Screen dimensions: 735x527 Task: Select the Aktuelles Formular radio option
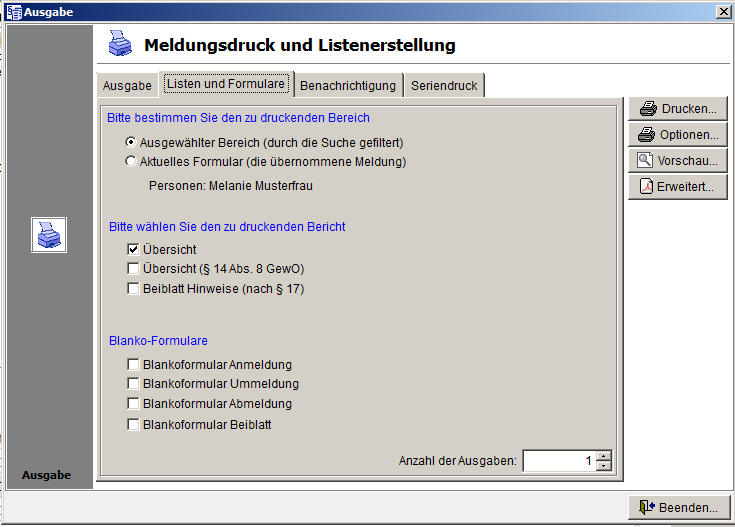tap(131, 161)
